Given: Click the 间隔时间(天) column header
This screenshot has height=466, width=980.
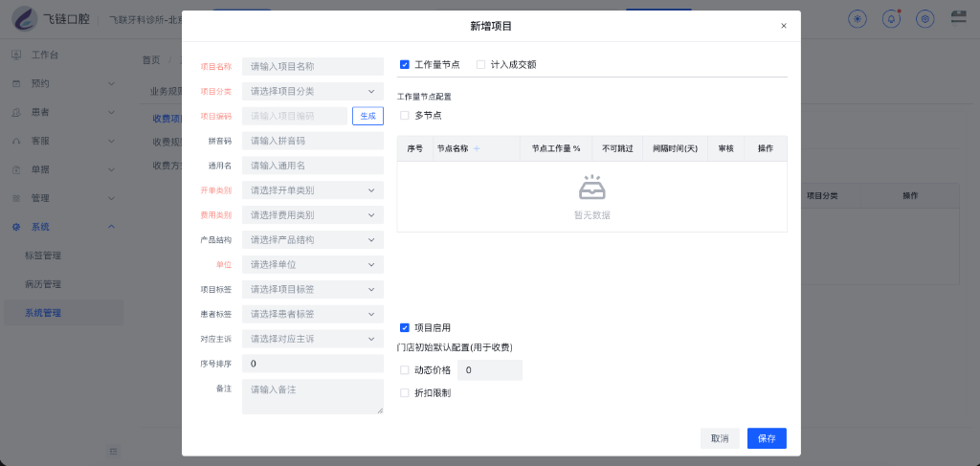Looking at the screenshot, I should (x=675, y=148).
